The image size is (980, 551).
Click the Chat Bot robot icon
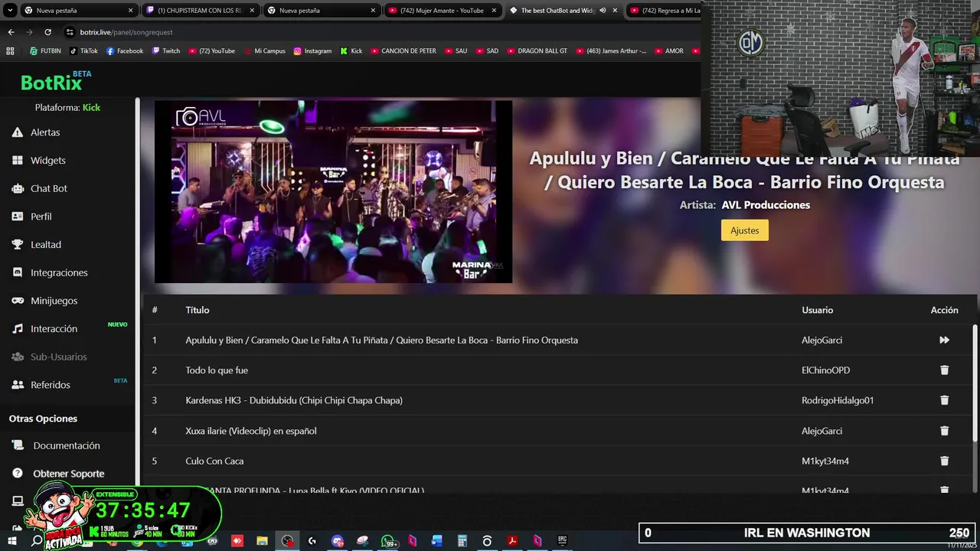(17, 188)
